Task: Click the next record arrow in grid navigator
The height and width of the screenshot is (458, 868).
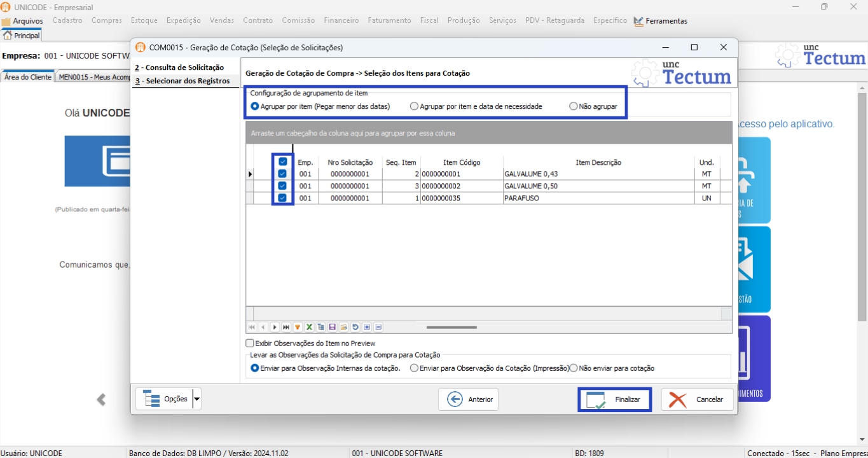Action: coord(275,328)
